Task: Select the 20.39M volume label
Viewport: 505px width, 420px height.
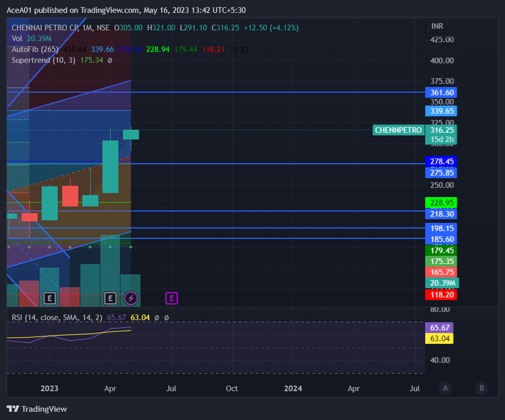Action: (442, 283)
